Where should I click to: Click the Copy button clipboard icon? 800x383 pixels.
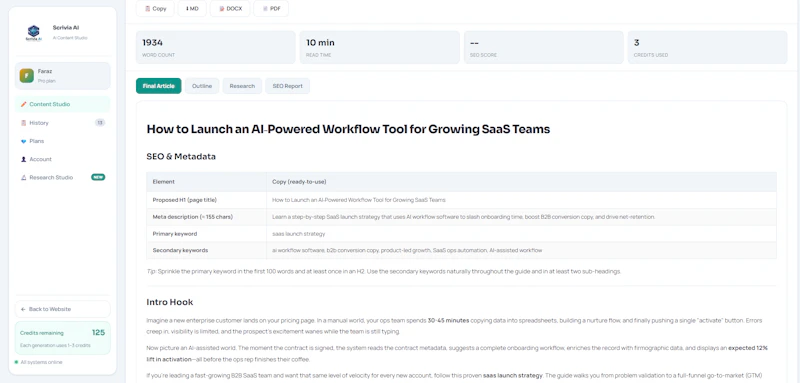(x=147, y=9)
